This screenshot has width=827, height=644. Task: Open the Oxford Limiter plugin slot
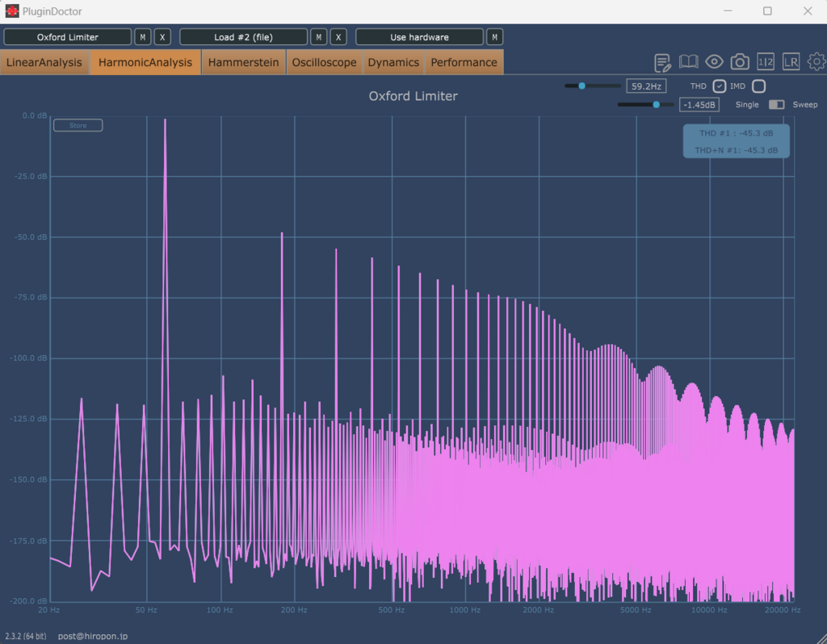pos(68,37)
